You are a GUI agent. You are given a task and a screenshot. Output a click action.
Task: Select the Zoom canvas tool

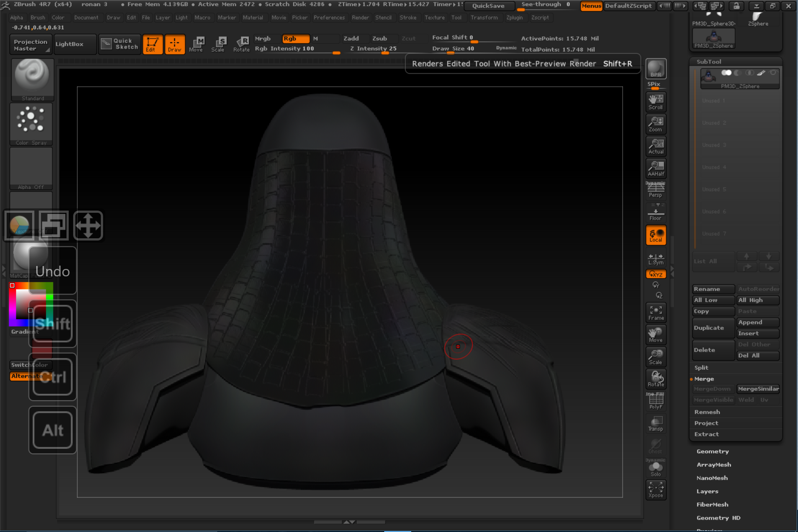click(x=656, y=124)
